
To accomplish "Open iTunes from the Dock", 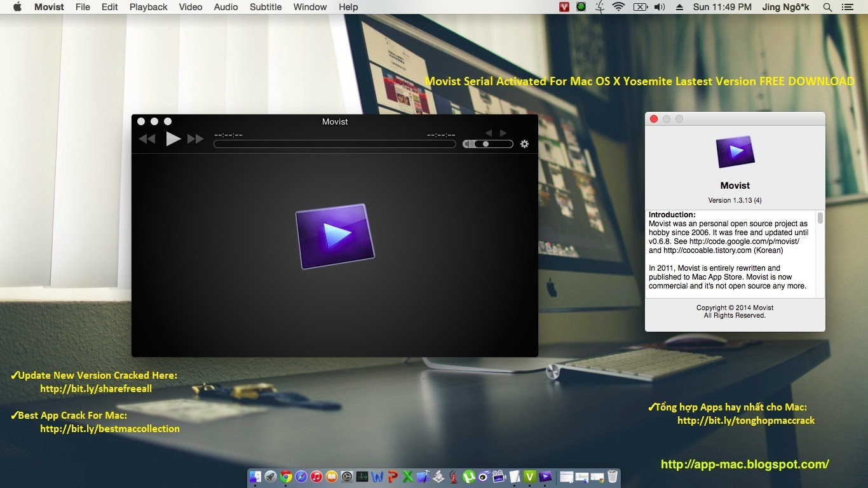I will [316, 477].
